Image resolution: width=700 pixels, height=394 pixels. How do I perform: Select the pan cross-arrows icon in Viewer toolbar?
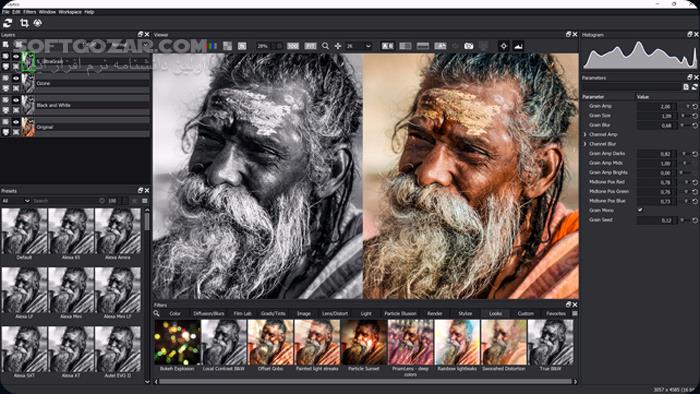(338, 46)
